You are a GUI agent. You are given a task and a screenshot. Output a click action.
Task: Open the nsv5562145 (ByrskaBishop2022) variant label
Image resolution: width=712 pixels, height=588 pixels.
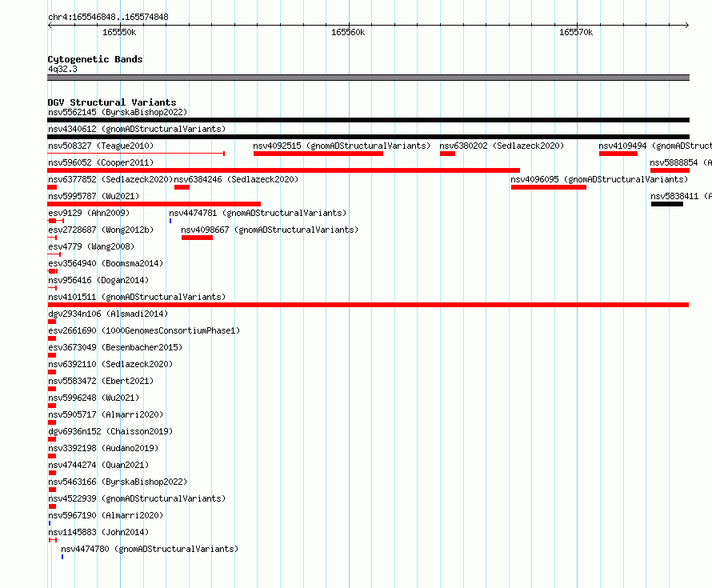pyautogui.click(x=118, y=112)
